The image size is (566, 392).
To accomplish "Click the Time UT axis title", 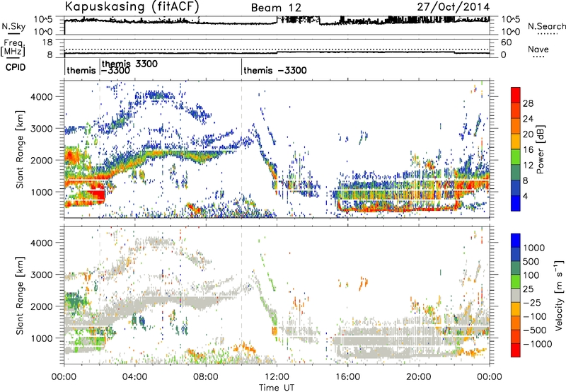I will click(277, 387).
